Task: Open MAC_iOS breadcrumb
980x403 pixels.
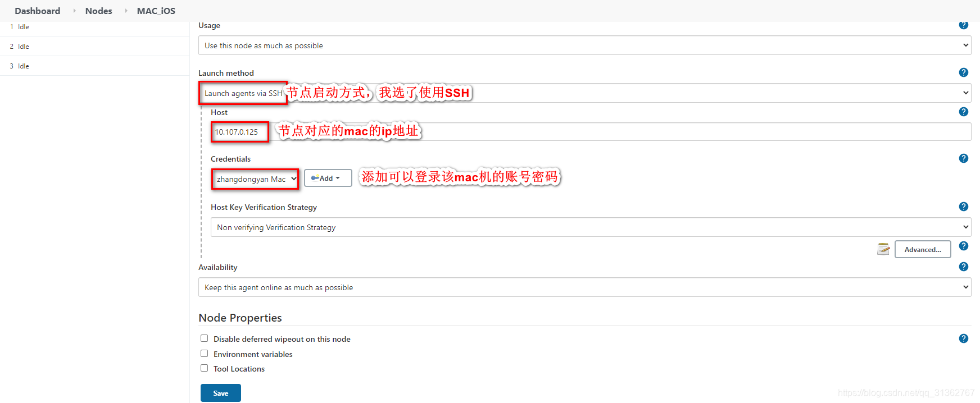Action: pyautogui.click(x=156, y=11)
